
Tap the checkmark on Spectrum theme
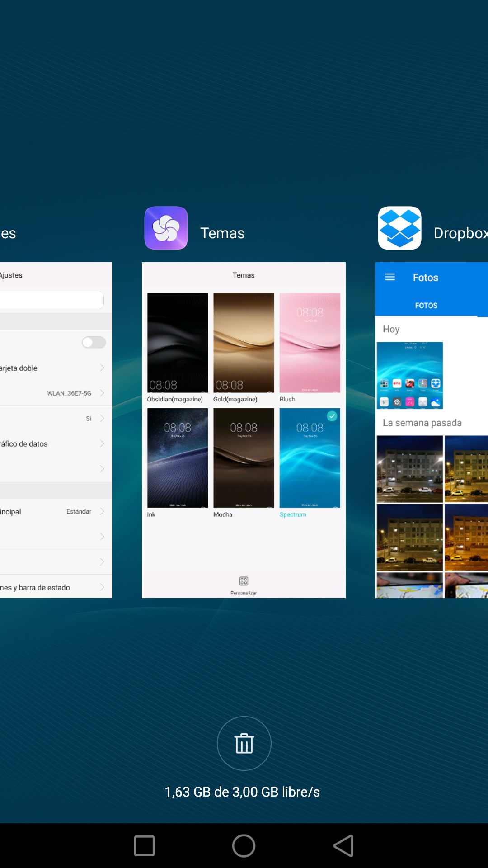click(x=332, y=416)
